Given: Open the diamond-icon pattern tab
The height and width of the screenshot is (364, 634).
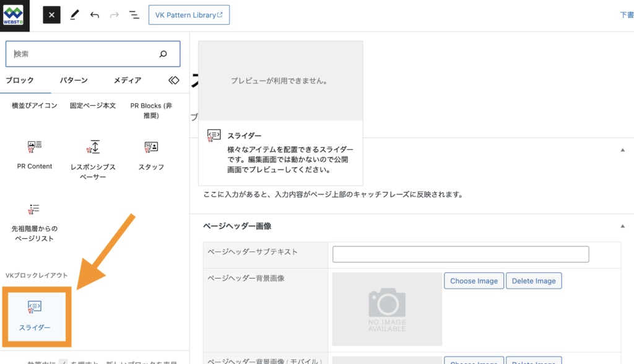Looking at the screenshot, I should pos(174,80).
